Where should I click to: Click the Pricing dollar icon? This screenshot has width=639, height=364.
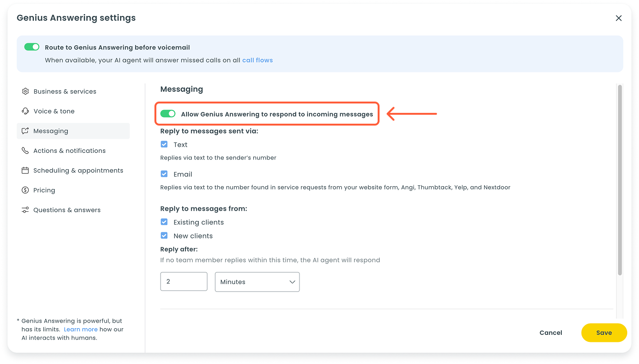[x=25, y=190]
